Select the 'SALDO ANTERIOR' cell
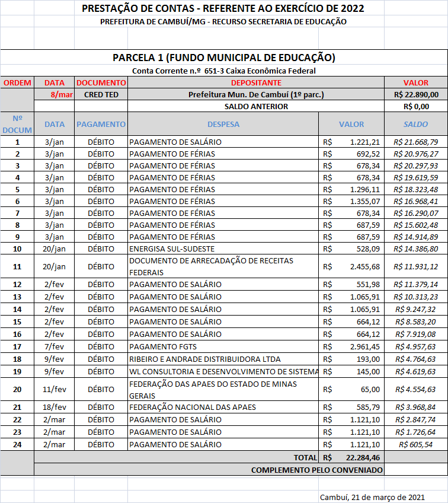Image resolution: width=448 pixels, height=503 pixels. (x=256, y=107)
